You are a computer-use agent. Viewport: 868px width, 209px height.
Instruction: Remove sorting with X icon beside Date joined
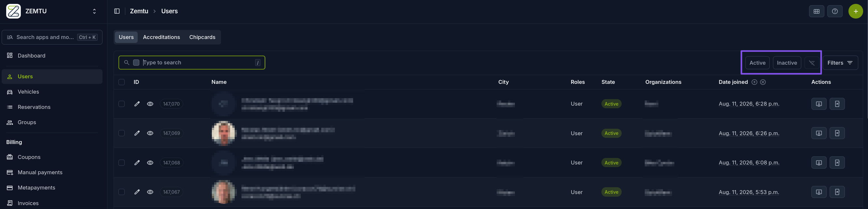(763, 82)
